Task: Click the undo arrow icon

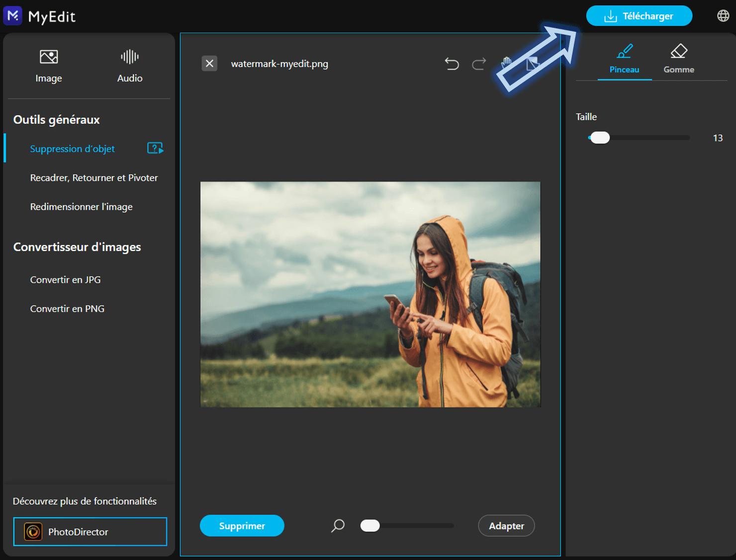Action: 452,64
